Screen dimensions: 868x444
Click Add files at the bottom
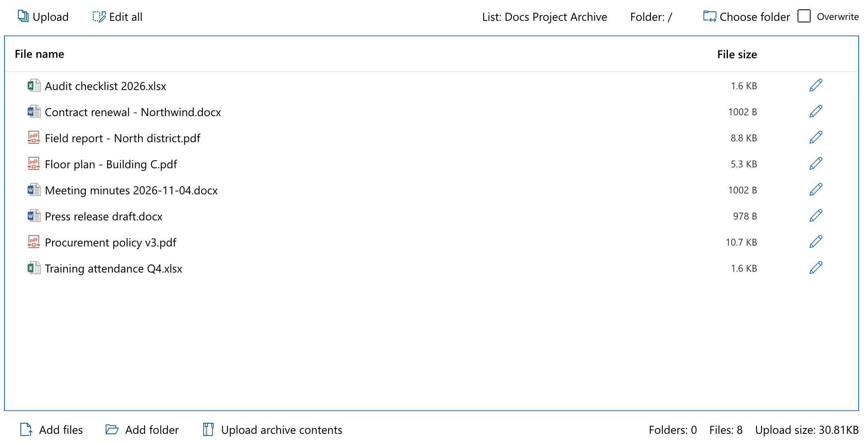[51, 430]
